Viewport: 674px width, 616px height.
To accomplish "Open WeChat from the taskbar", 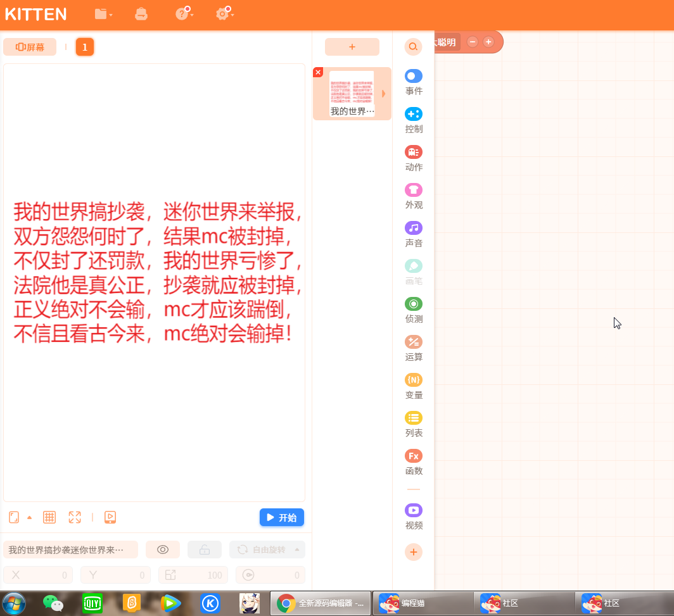I will [53, 603].
